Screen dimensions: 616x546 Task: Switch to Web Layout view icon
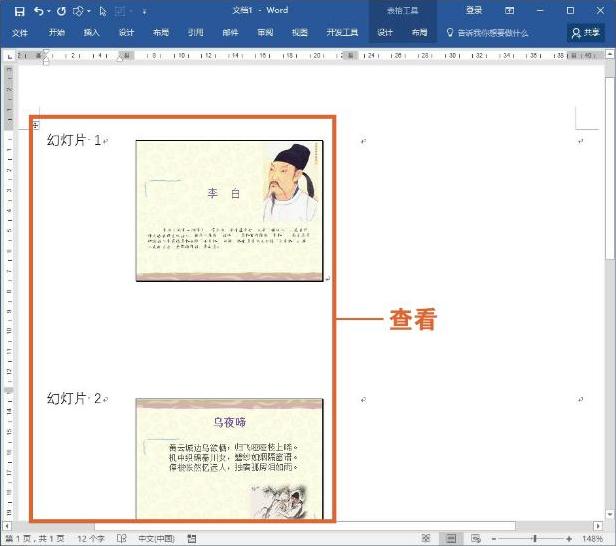476,539
